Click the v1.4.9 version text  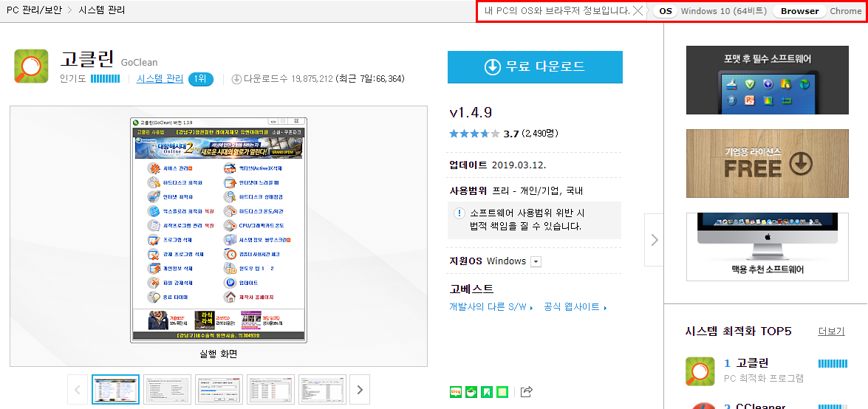tap(471, 113)
